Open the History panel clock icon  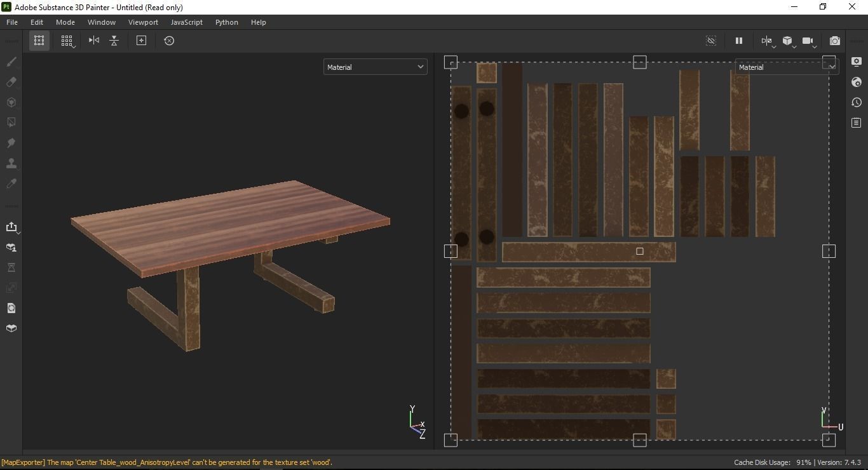point(857,102)
